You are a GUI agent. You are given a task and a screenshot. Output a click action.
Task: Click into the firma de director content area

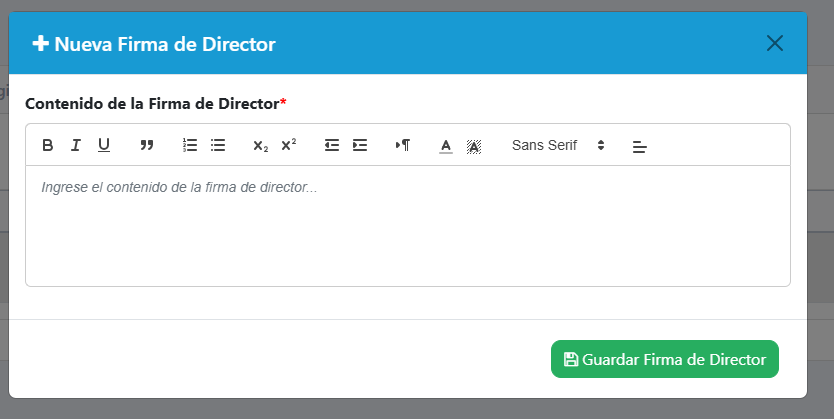pos(408,226)
